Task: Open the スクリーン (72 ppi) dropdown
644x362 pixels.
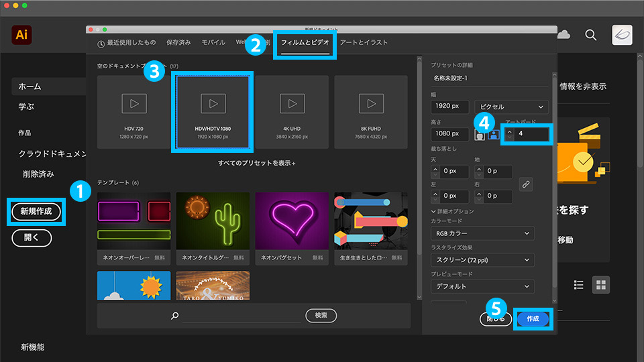Action: click(482, 260)
